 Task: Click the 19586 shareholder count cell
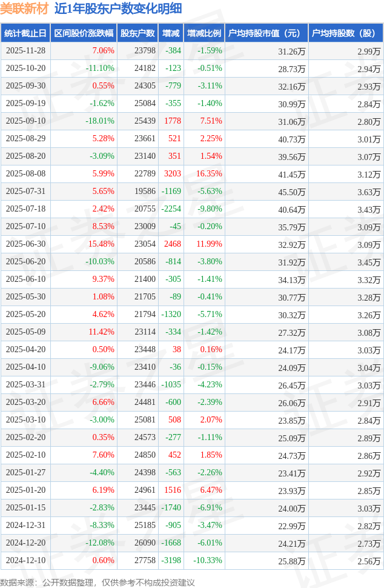pos(145,192)
